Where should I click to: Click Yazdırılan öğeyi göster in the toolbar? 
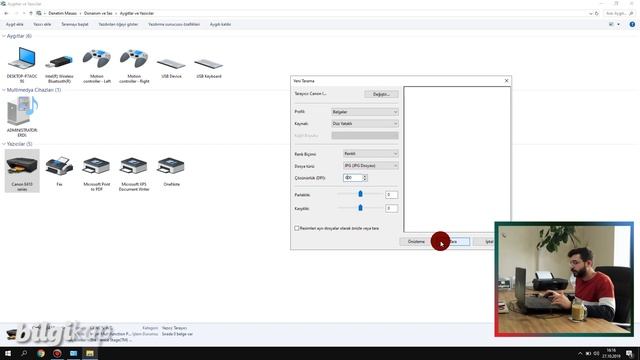point(118,24)
